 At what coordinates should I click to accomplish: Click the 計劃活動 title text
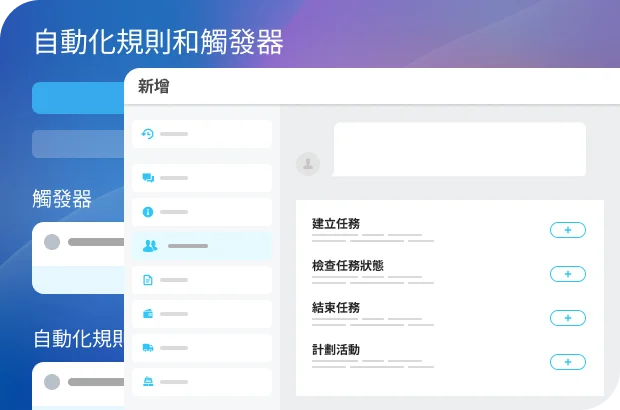click(336, 350)
